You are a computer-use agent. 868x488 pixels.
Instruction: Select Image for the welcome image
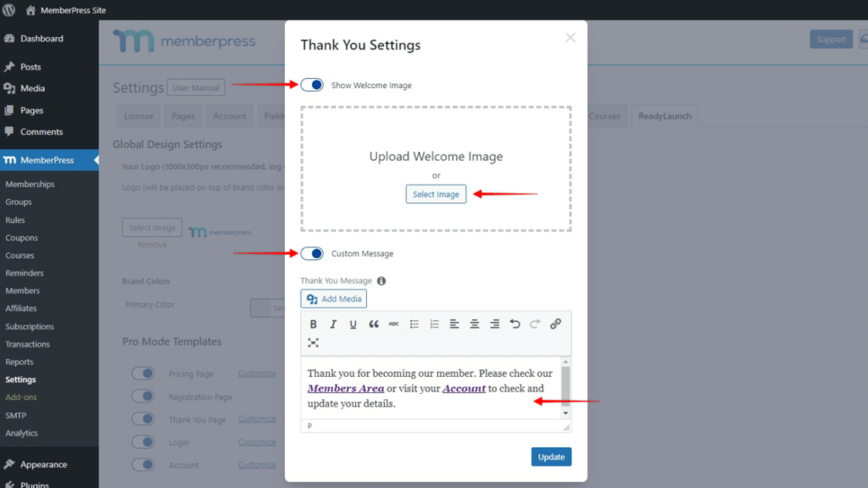(x=436, y=194)
